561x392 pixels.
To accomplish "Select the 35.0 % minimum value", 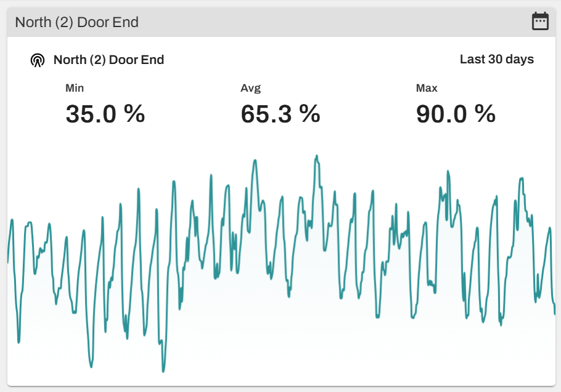I will [105, 114].
